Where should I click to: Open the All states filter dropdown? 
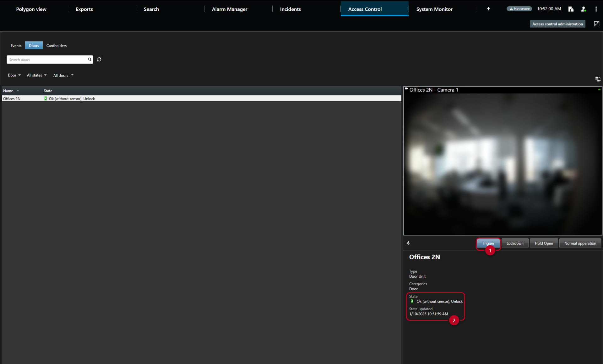pyautogui.click(x=37, y=75)
